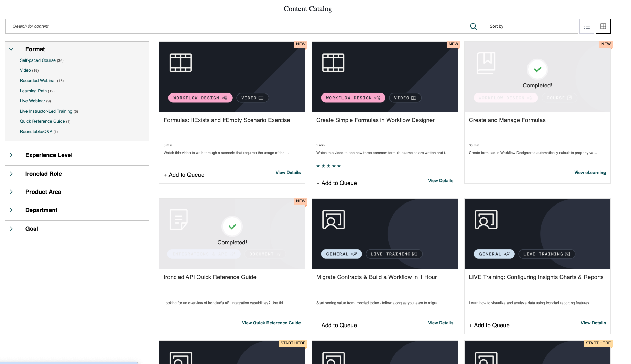
Task: View details of IfExists Scenario Exercise
Action: pyautogui.click(x=288, y=173)
